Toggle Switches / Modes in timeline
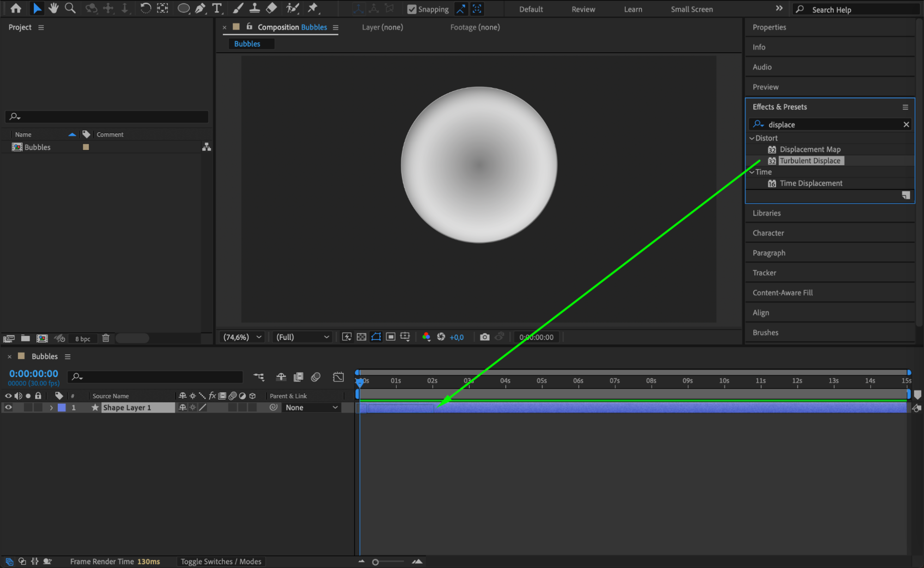 tap(220, 562)
